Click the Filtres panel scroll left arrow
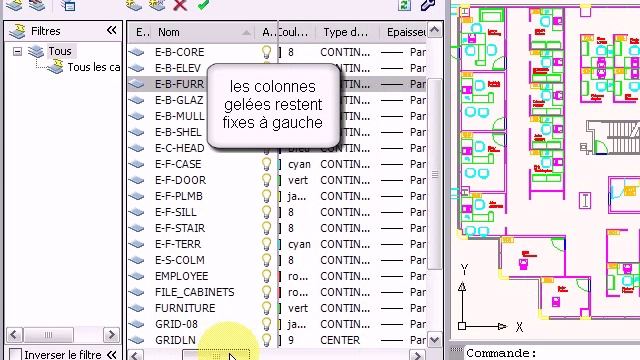The image size is (640, 360). pos(14,335)
